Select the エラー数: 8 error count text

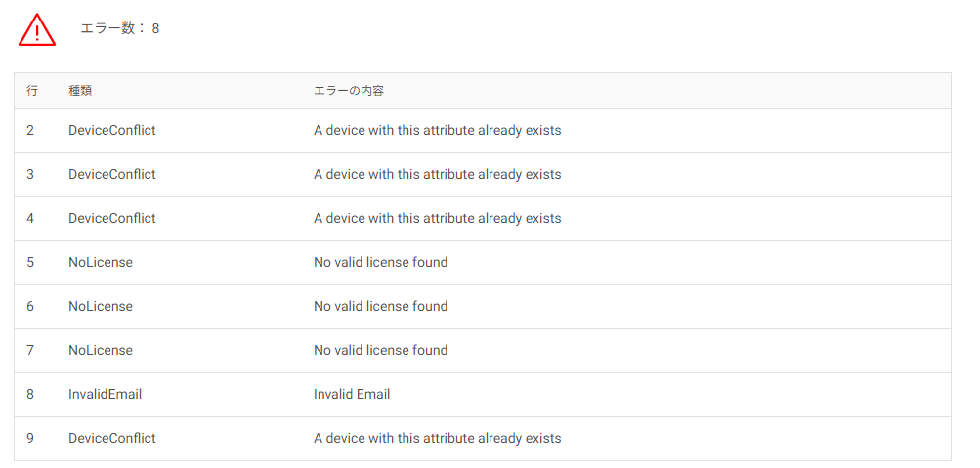(x=120, y=28)
